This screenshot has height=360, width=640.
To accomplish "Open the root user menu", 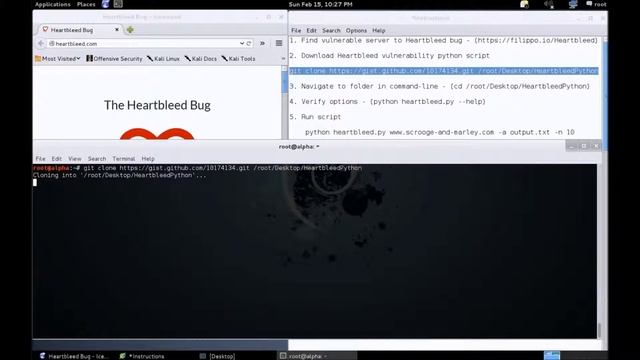I will [596, 4].
